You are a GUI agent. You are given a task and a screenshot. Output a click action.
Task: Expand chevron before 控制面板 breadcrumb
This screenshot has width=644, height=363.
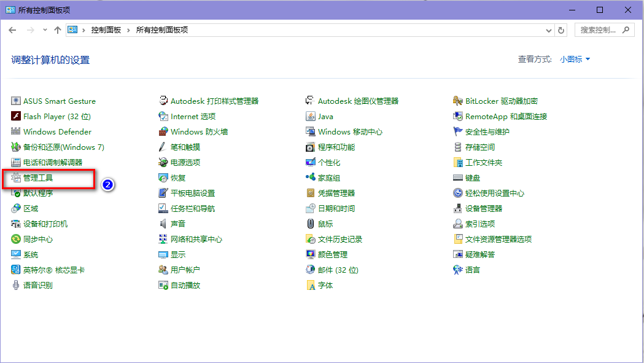click(83, 30)
